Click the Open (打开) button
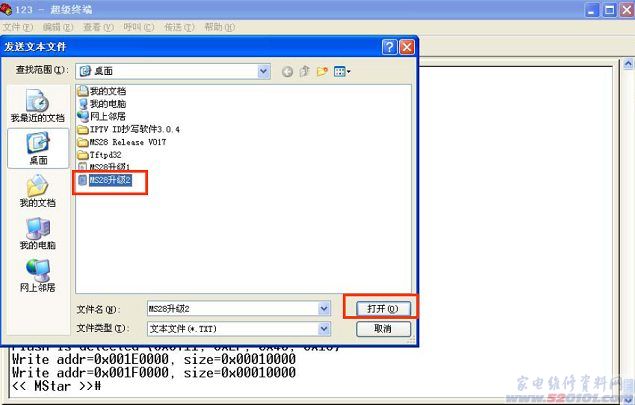 click(379, 308)
